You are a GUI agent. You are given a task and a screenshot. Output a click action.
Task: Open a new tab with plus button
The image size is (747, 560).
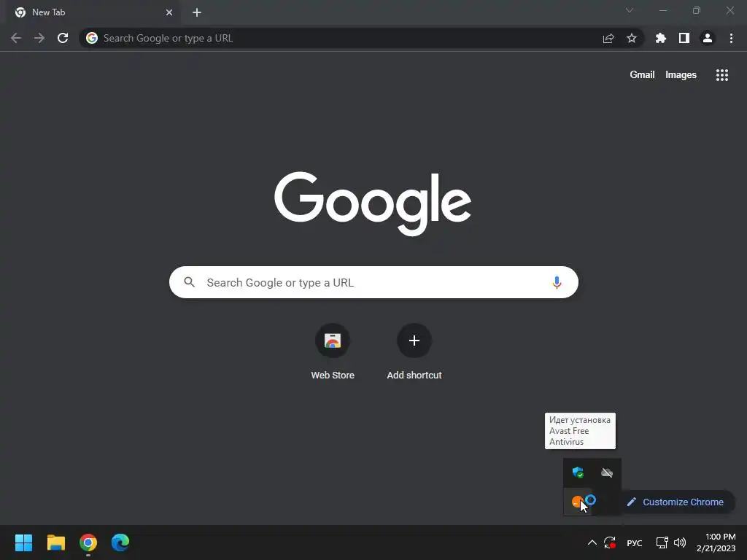pyautogui.click(x=197, y=12)
